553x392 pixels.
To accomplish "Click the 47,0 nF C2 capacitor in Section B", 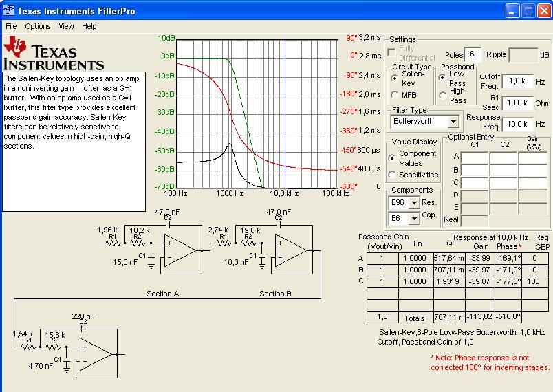I will click(279, 225).
